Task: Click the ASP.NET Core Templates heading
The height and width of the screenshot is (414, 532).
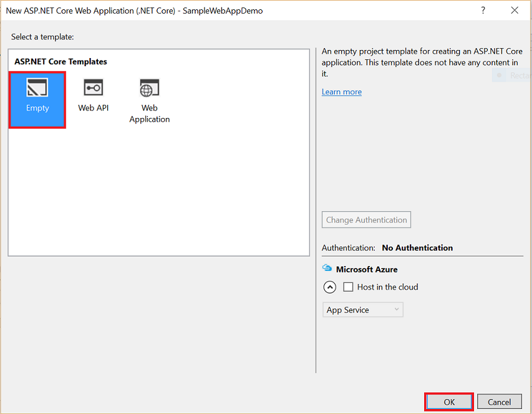Action: tap(60, 61)
